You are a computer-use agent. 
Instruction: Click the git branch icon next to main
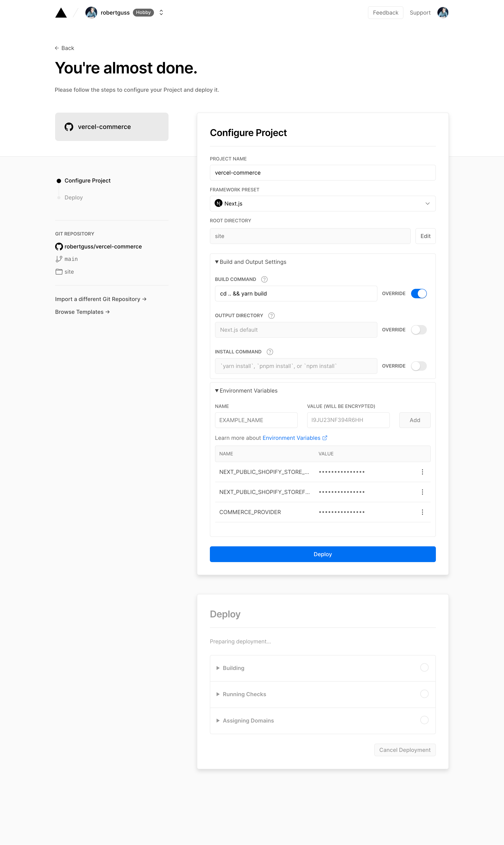59,259
